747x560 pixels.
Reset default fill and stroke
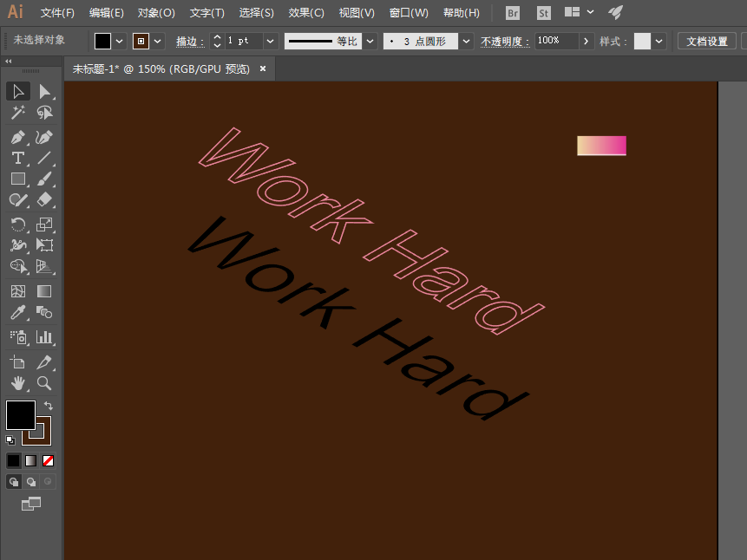[x=10, y=440]
